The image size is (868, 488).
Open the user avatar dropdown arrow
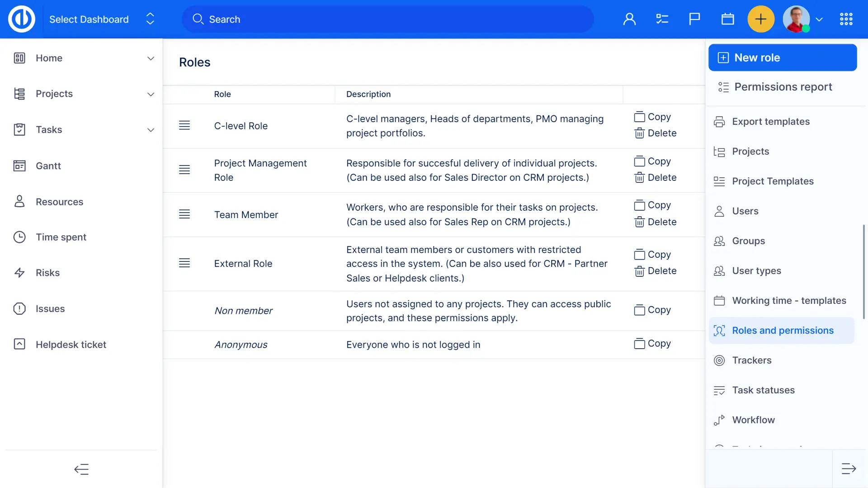(x=819, y=19)
